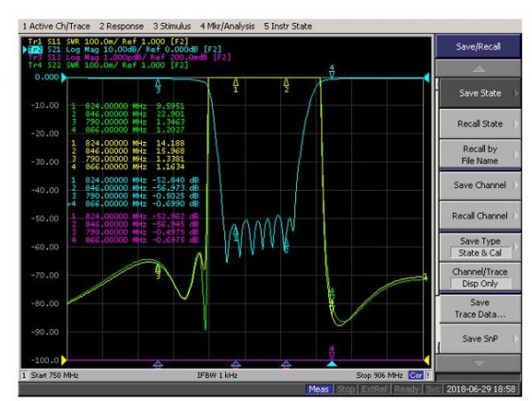This screenshot has height=401, width=532.
Task: Click the Recall State softkey
Action: (480, 123)
